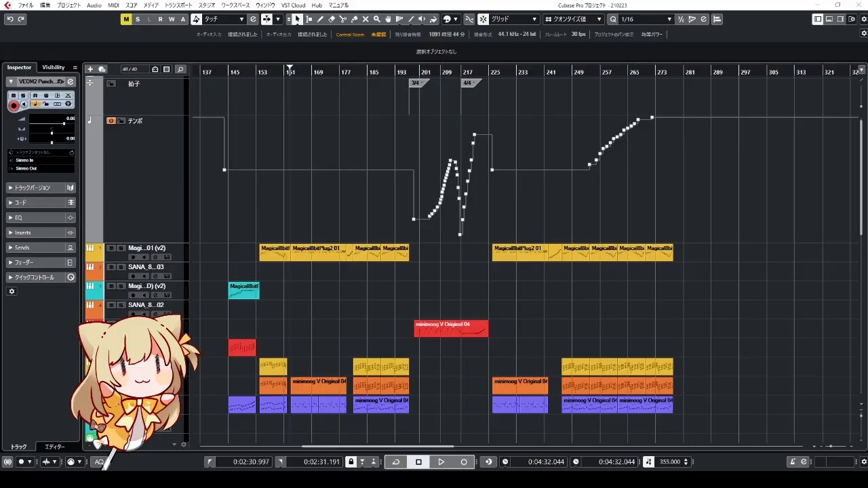Screen dimensions: 868x488
Task: Select the Object Selection arrow tool
Action: click(297, 19)
